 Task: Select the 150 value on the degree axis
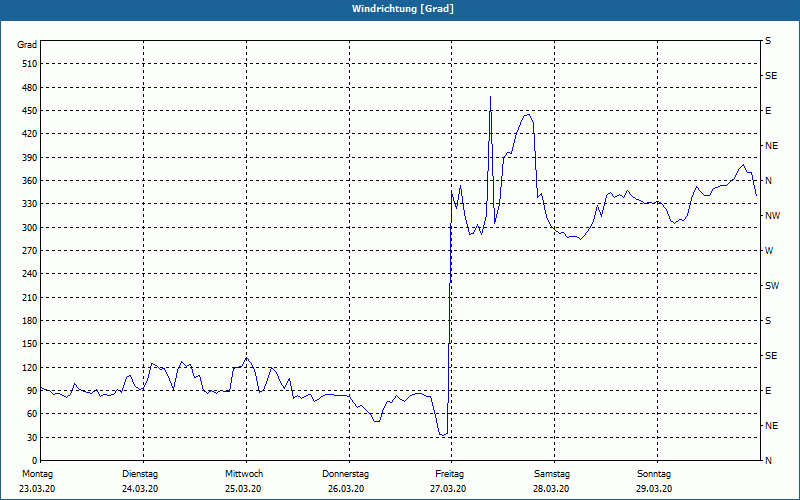coord(30,344)
